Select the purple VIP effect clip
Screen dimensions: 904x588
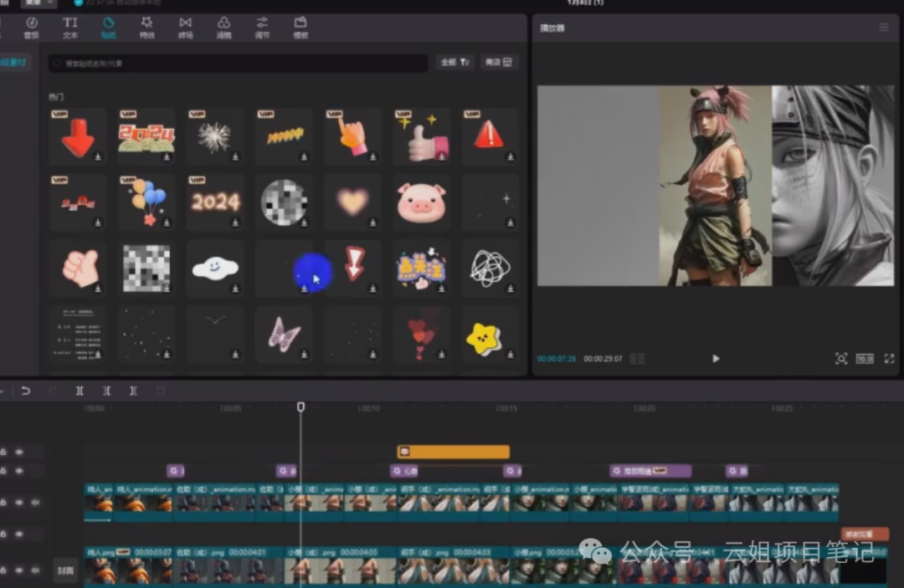pos(650,471)
